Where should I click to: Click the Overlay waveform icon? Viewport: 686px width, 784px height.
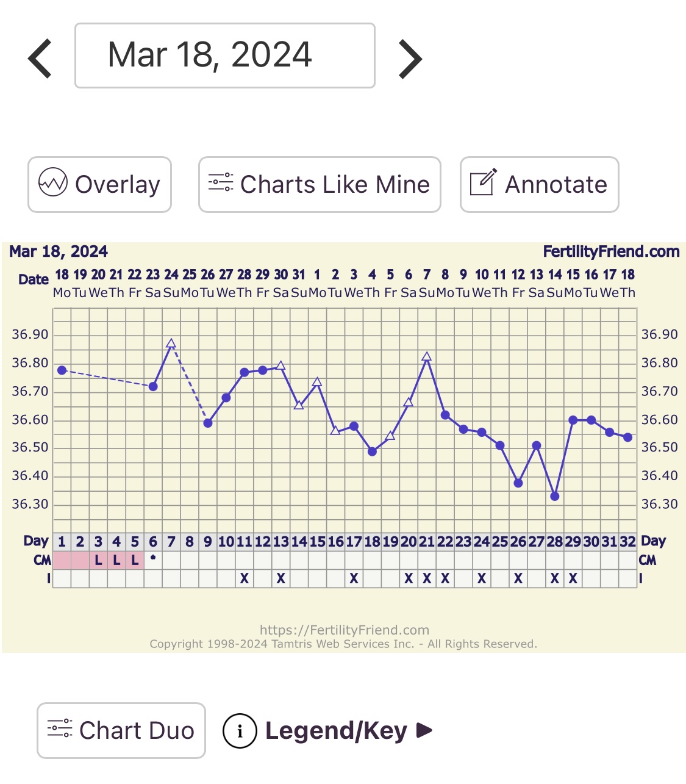click(53, 182)
